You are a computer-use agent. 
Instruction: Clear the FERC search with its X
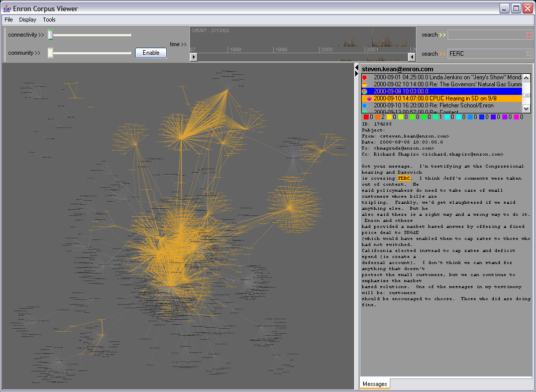[x=529, y=54]
